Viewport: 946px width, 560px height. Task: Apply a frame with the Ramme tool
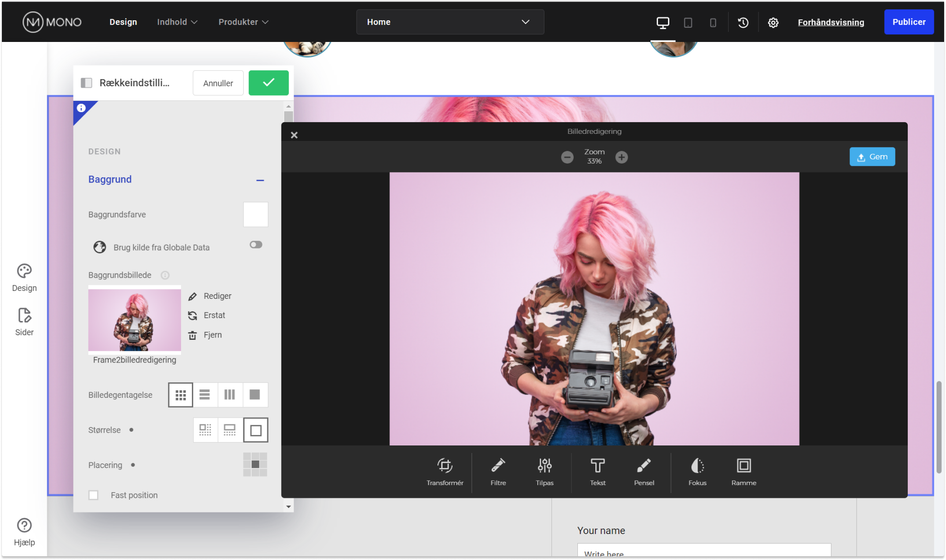[x=744, y=471]
